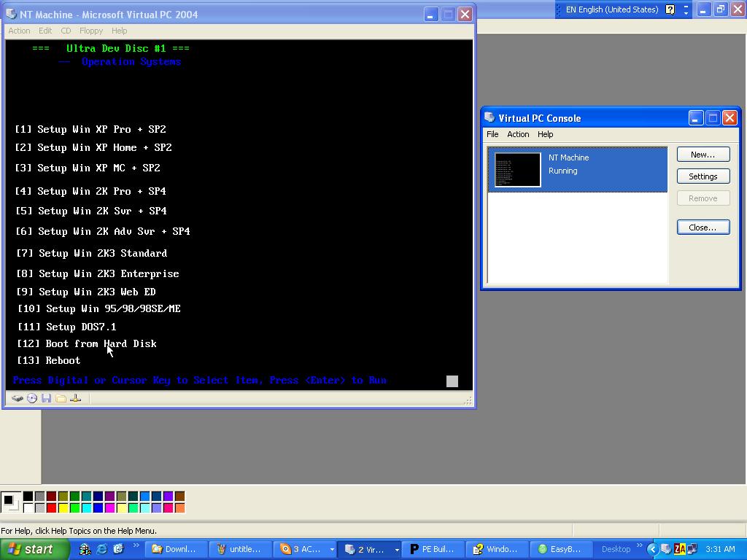Viewport: 747px width, 560px height.
Task: Pick the orange swatch at palette end
Action: click(x=179, y=508)
